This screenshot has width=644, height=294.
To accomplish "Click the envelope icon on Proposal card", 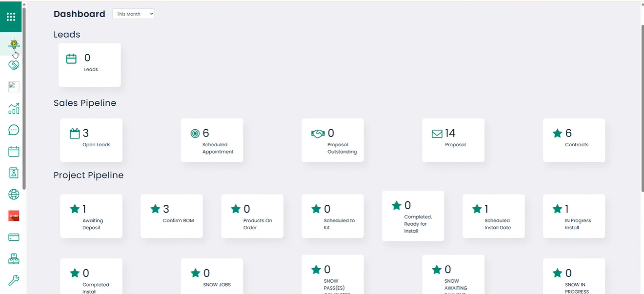I will (437, 133).
